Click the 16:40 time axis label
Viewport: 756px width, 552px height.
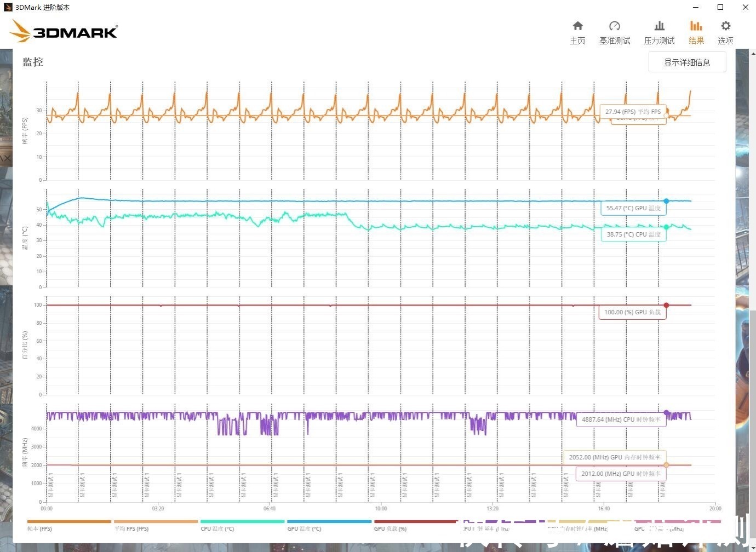[604, 508]
